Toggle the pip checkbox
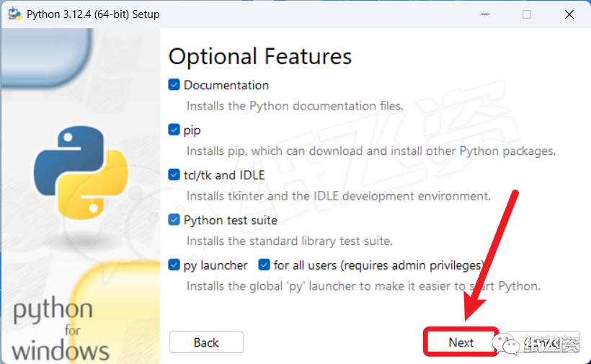This screenshot has height=364, width=591. pyautogui.click(x=174, y=130)
